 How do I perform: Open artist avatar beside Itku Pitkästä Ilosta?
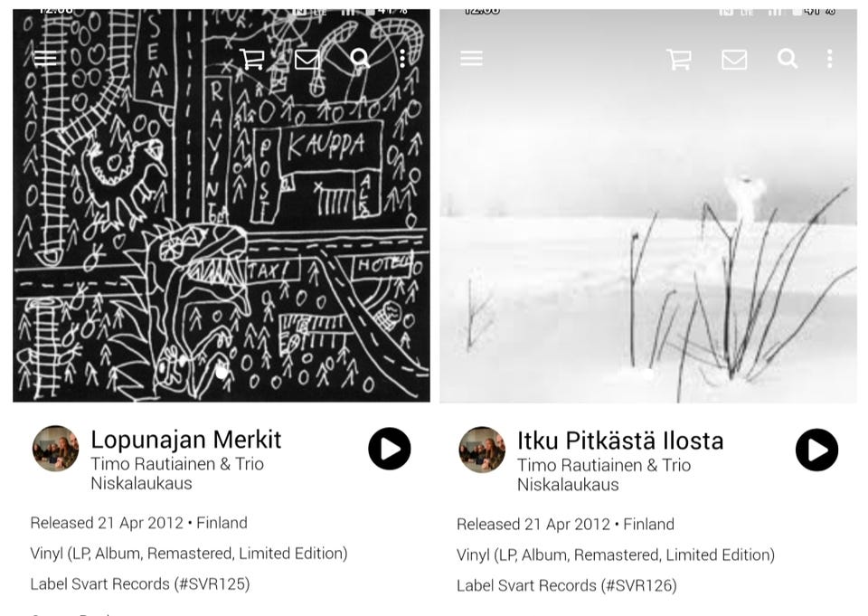[x=482, y=450]
